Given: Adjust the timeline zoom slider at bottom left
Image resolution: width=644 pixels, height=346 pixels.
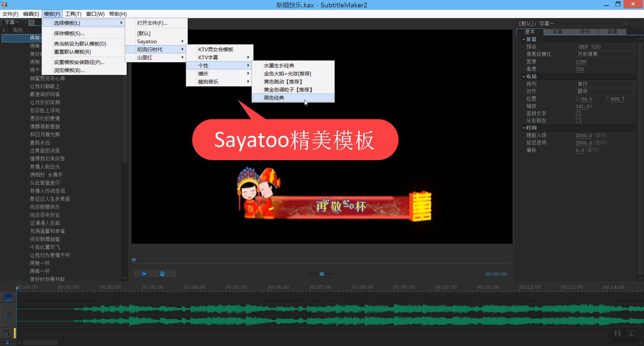Looking at the screenshot, I should [7, 342].
